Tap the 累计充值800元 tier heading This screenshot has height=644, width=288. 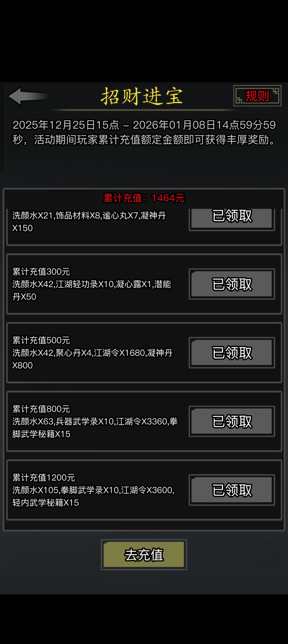tap(41, 409)
